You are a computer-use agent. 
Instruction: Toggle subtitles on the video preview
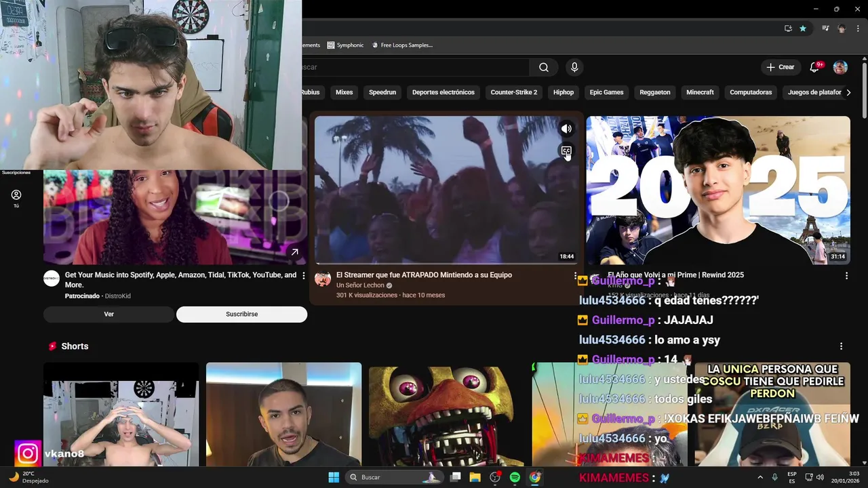[566, 151]
